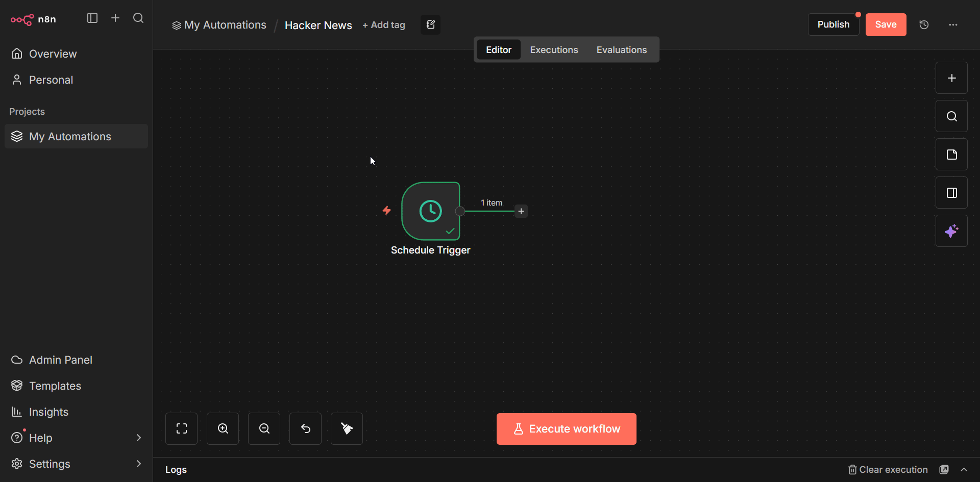Viewport: 980px width, 482px height.
Task: Open the three-dot workflow options menu
Action: coord(953,24)
